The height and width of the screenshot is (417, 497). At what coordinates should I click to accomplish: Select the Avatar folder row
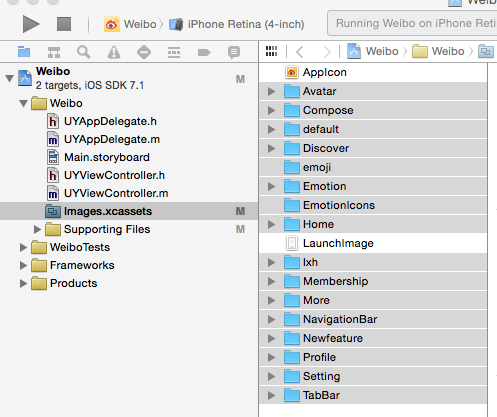tap(373, 91)
